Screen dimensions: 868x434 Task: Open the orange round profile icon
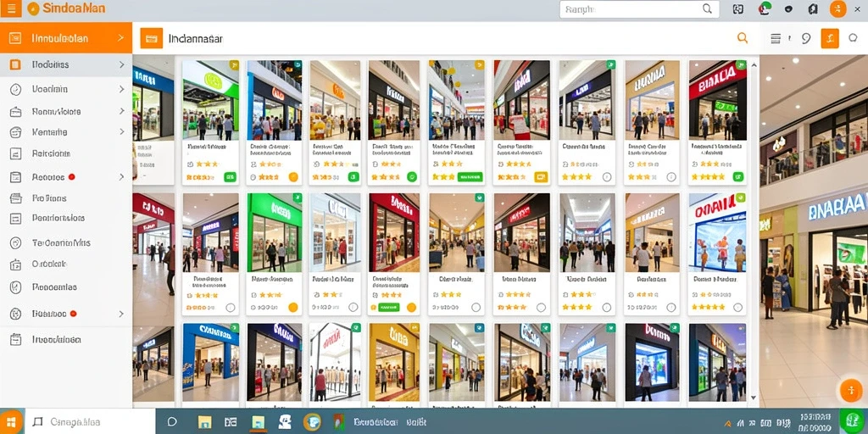[x=838, y=8]
